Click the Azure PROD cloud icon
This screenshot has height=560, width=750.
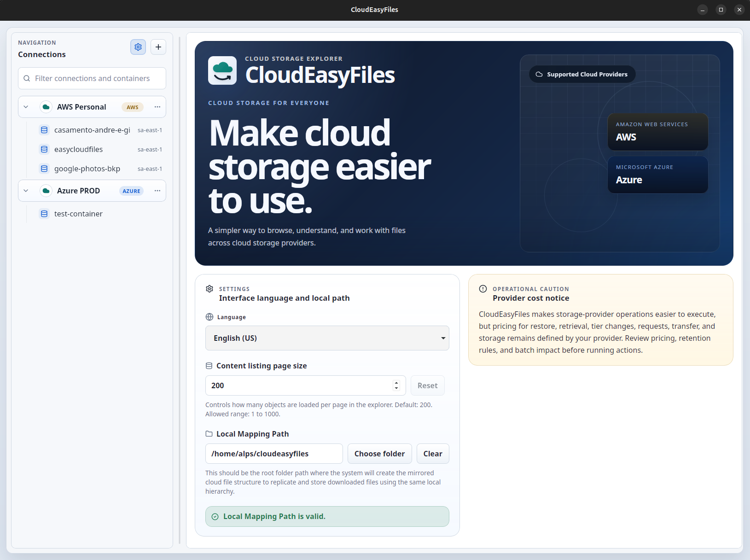(x=46, y=191)
